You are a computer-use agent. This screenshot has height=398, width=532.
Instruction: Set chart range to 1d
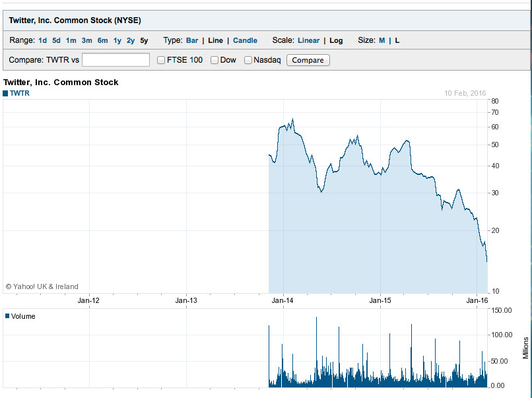[42, 40]
